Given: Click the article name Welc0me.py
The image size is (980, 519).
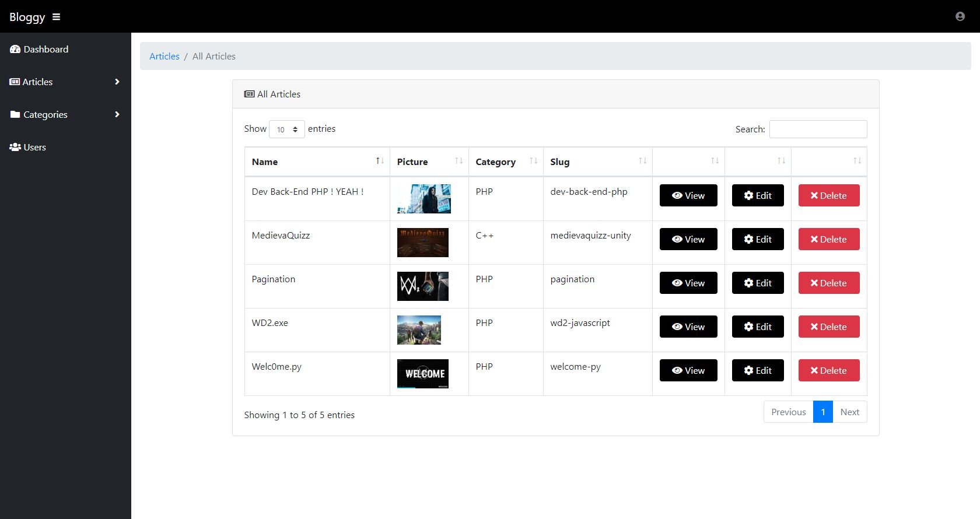Looking at the screenshot, I should [276, 366].
